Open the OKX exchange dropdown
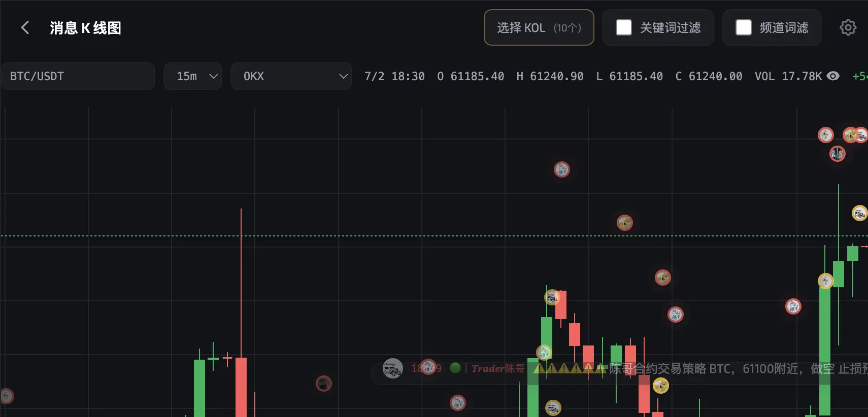 291,76
